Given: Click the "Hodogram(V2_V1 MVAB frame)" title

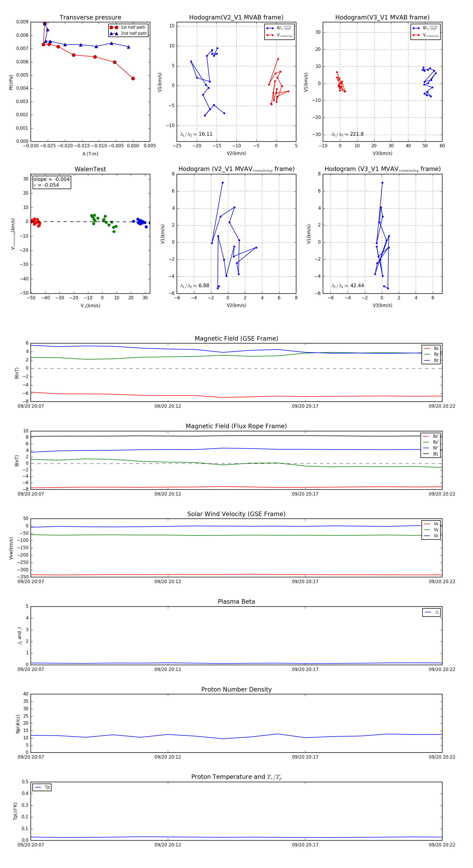Looking at the screenshot, I should (x=236, y=17).
